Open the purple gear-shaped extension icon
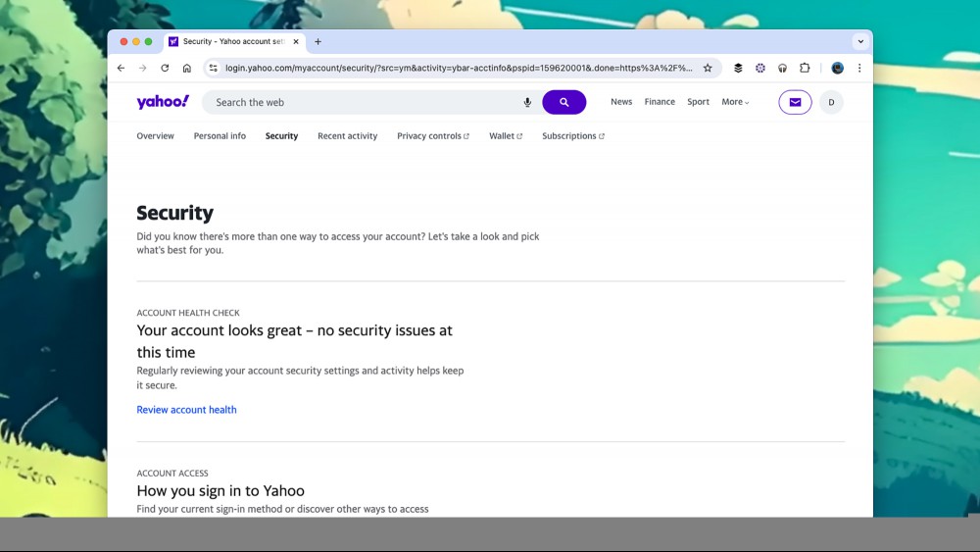Image resolution: width=980 pixels, height=552 pixels. tap(760, 68)
